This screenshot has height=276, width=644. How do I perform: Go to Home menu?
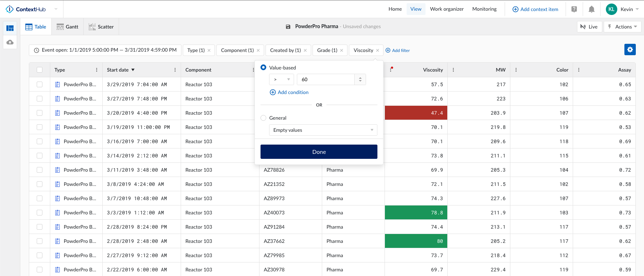[395, 9]
